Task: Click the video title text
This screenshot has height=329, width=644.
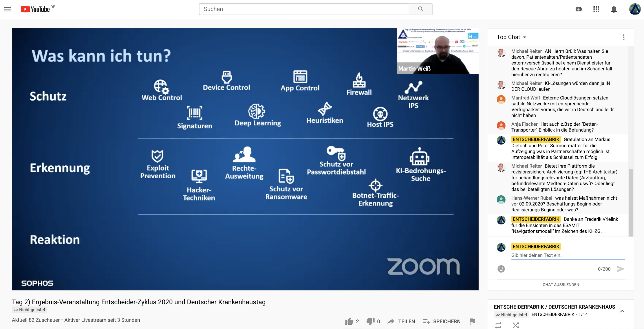Action: point(139,302)
